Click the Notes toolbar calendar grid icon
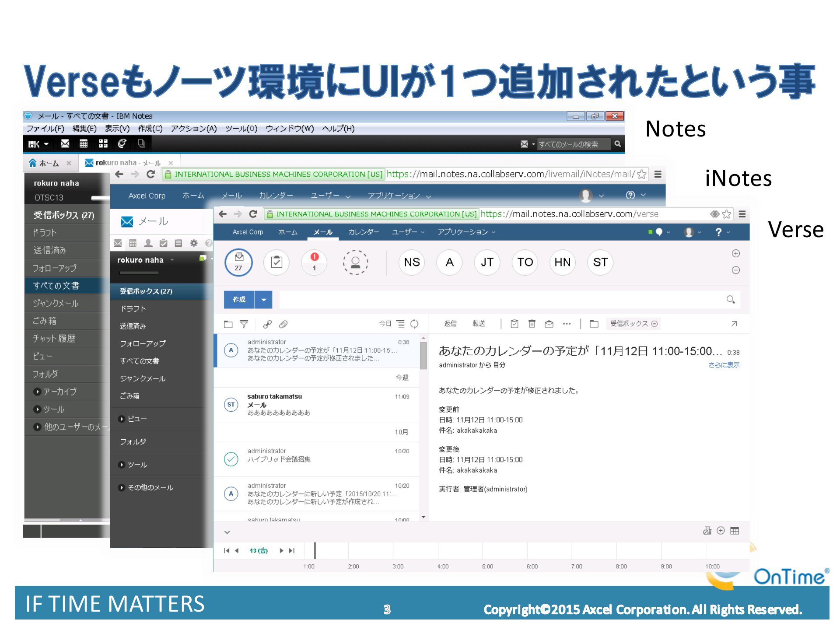Viewport: 840px width, 630px height. [x=84, y=143]
